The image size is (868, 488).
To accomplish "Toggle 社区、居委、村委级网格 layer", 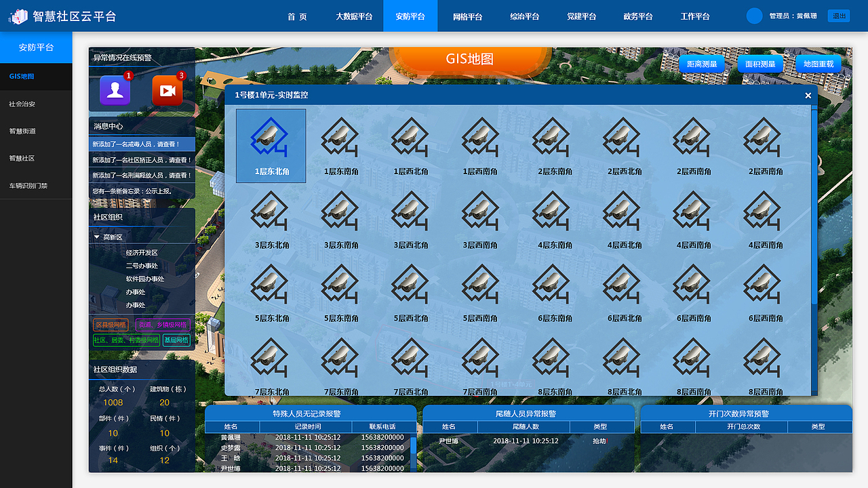I will pos(126,340).
